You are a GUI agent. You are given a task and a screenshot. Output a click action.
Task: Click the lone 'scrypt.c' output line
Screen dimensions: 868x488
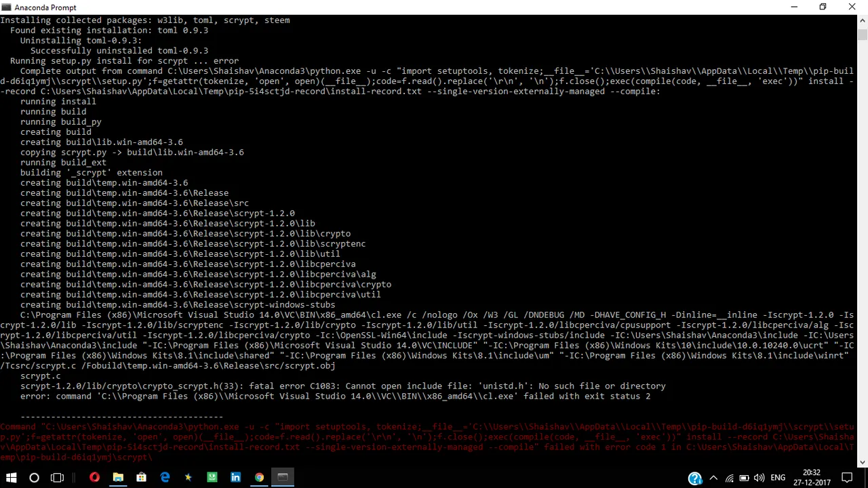pos(41,376)
